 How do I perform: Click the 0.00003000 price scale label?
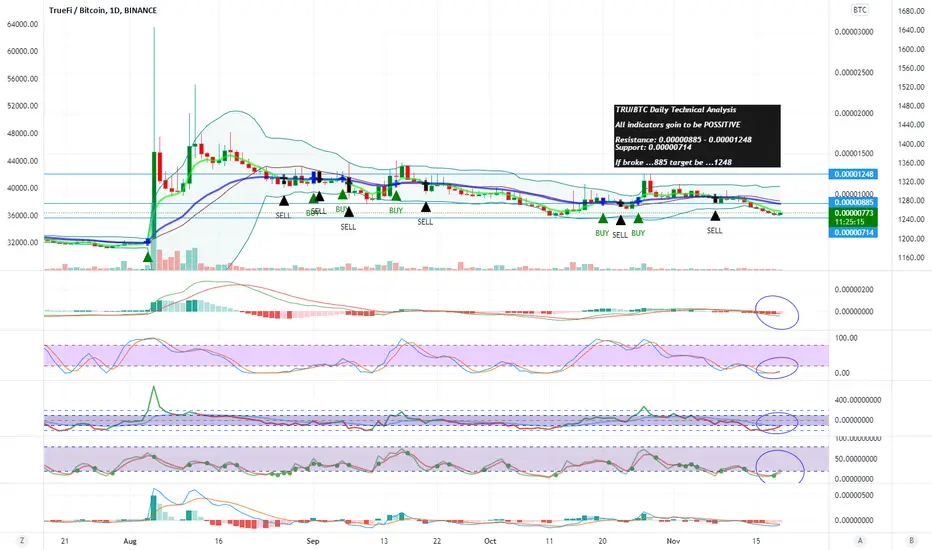(x=854, y=32)
